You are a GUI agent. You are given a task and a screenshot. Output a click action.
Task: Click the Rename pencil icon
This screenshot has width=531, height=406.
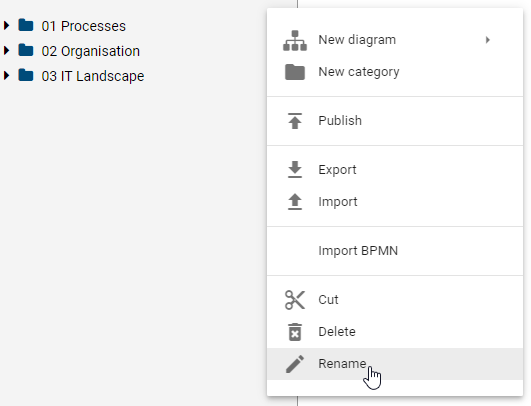(x=295, y=364)
